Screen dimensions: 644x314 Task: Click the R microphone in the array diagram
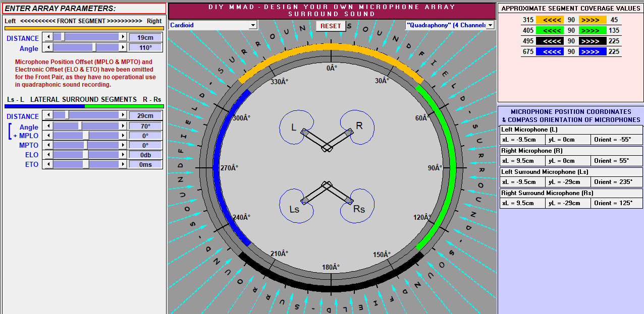[x=349, y=132]
